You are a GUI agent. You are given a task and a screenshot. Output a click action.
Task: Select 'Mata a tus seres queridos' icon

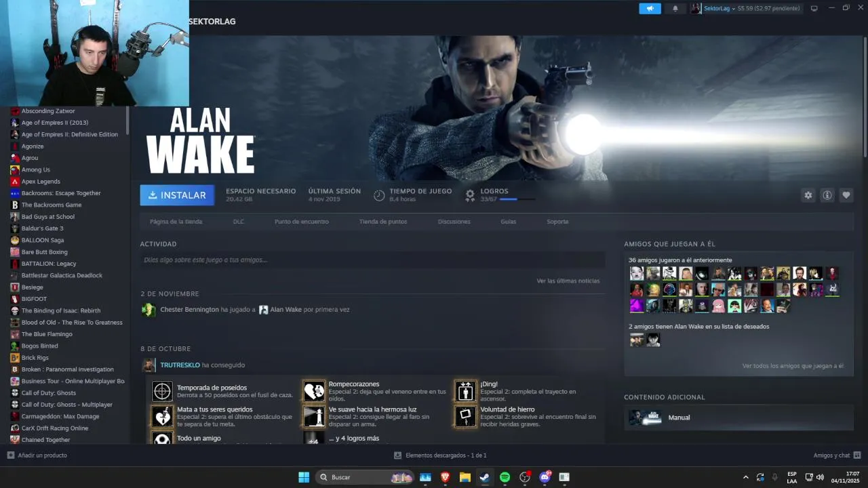tap(162, 416)
